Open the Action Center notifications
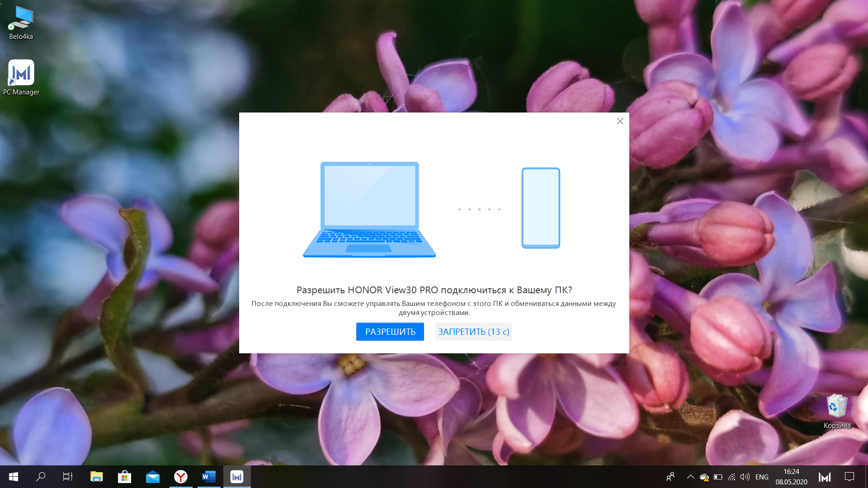Screen dimensions: 868x488 pos(849,477)
